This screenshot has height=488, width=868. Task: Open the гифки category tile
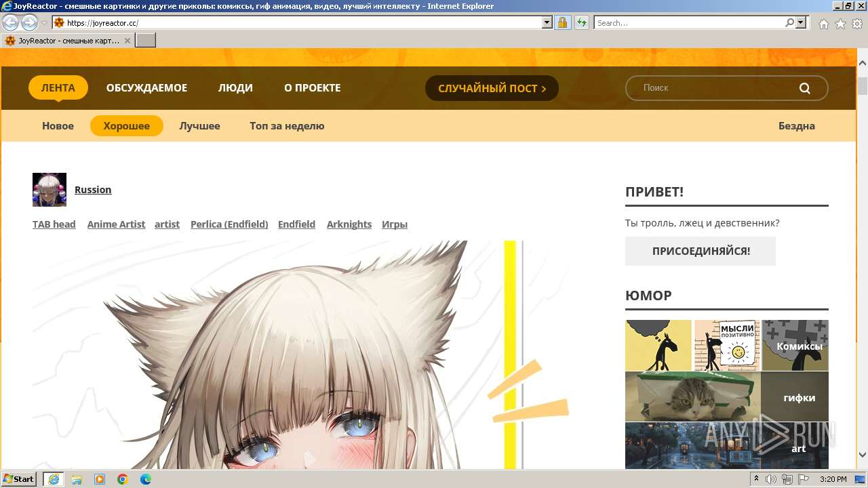727,397
